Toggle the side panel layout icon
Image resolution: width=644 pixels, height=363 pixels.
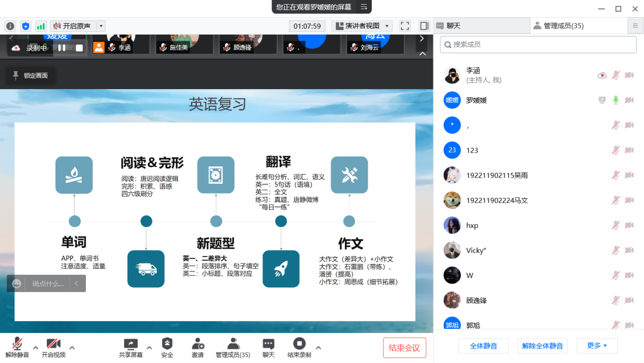click(424, 26)
